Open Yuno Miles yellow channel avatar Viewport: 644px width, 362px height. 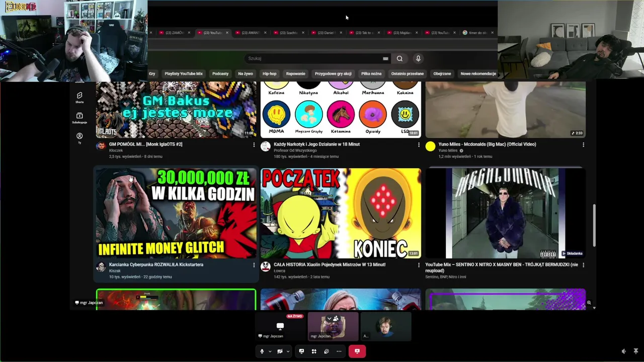point(430,146)
